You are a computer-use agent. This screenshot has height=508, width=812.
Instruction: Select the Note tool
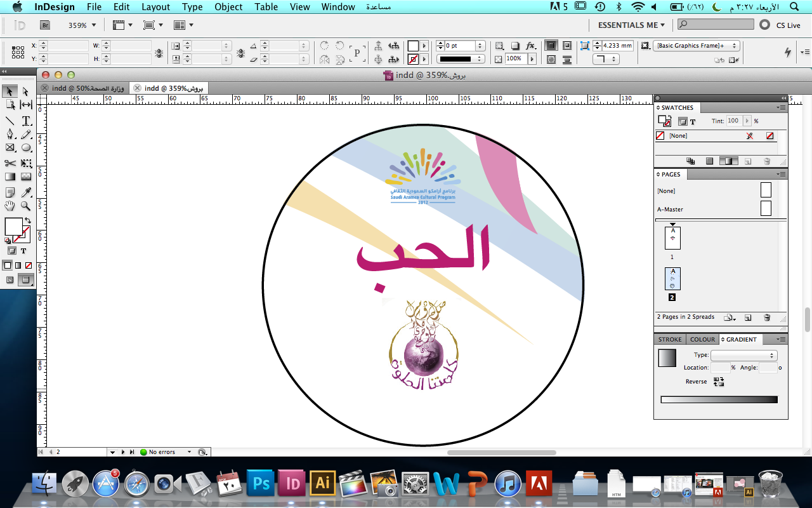(x=10, y=192)
